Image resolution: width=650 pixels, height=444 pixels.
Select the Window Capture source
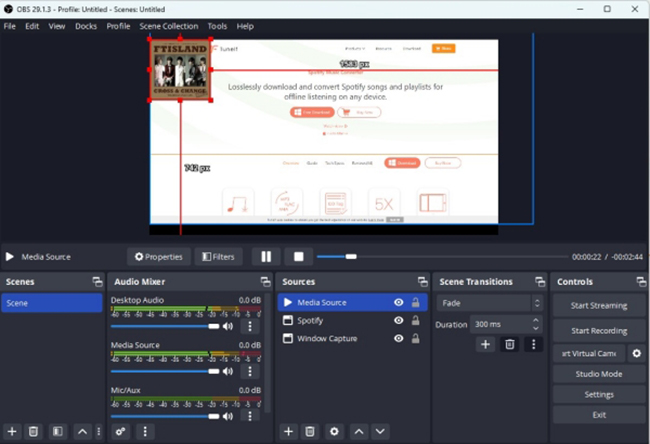click(352, 338)
